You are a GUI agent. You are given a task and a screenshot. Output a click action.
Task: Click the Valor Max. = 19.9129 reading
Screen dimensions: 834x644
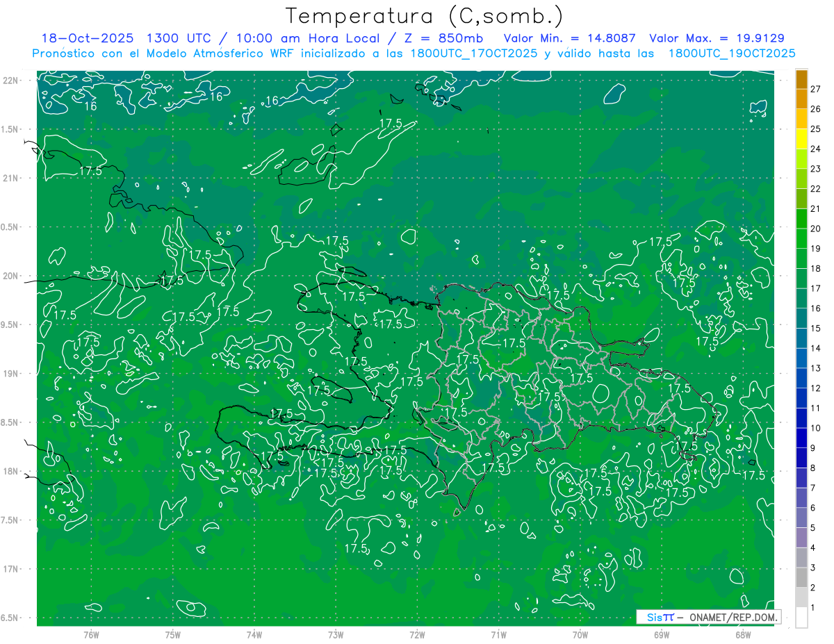[x=717, y=38]
